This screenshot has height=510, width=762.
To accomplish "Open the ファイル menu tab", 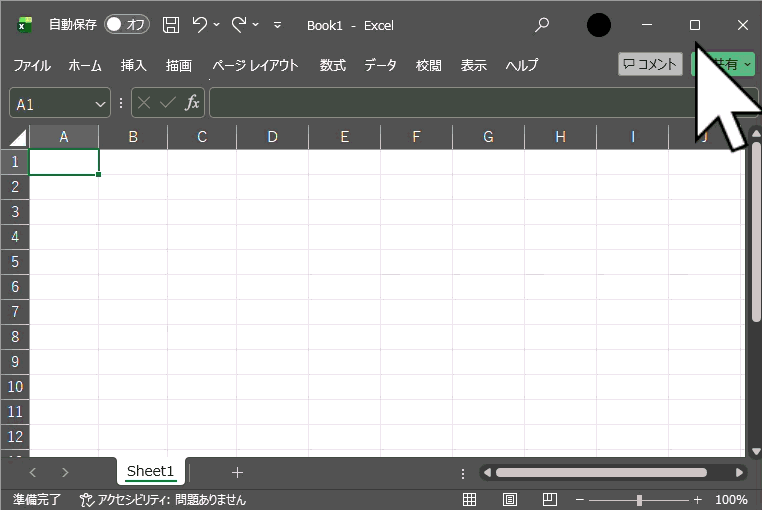I will coord(32,65).
